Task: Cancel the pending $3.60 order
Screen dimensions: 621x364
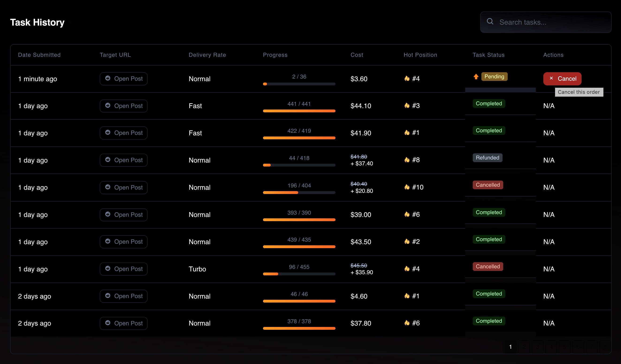Action: (562, 79)
